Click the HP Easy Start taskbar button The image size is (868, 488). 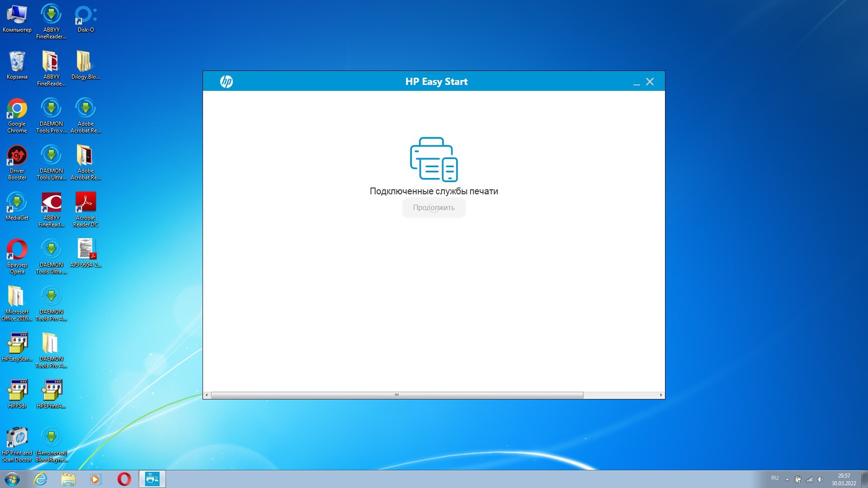coord(152,479)
